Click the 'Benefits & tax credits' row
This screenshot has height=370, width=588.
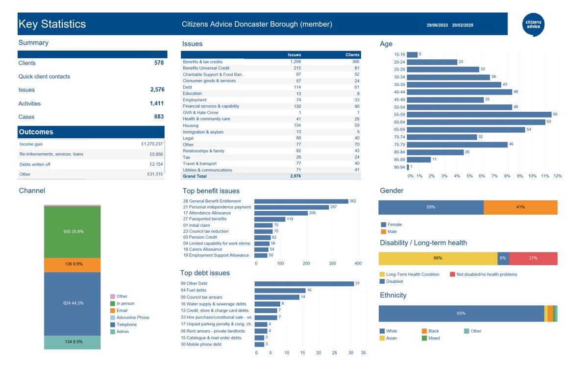[x=271, y=62]
